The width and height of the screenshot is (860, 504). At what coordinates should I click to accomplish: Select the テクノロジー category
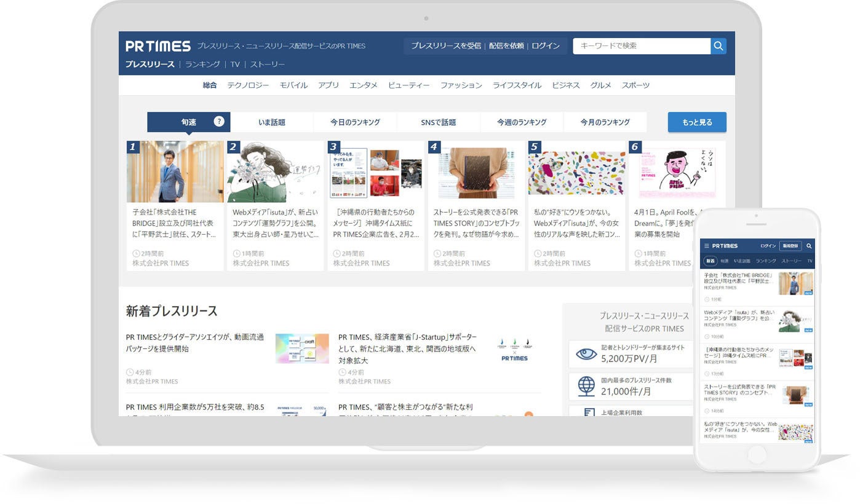click(x=248, y=85)
